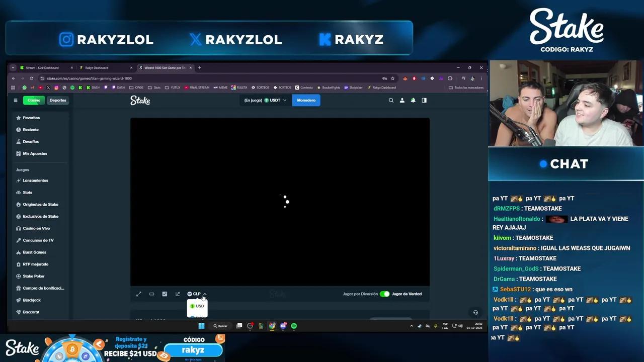Open RTP mejorado category

40,264
